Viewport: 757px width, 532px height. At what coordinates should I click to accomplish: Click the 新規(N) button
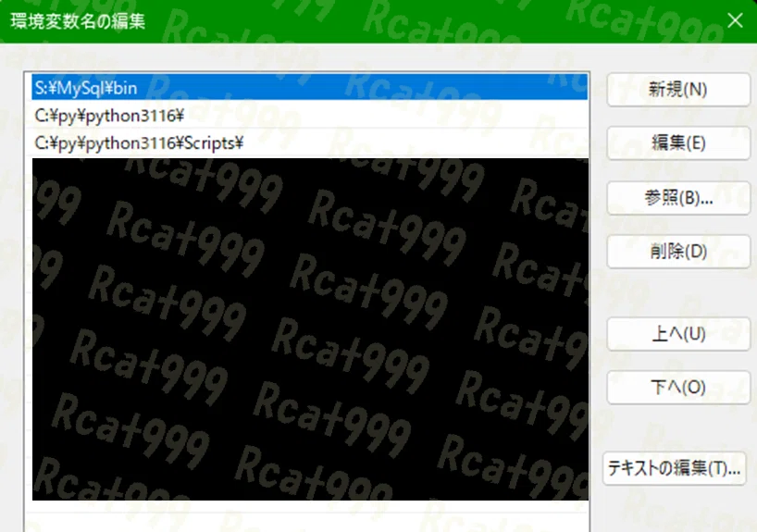coord(678,90)
